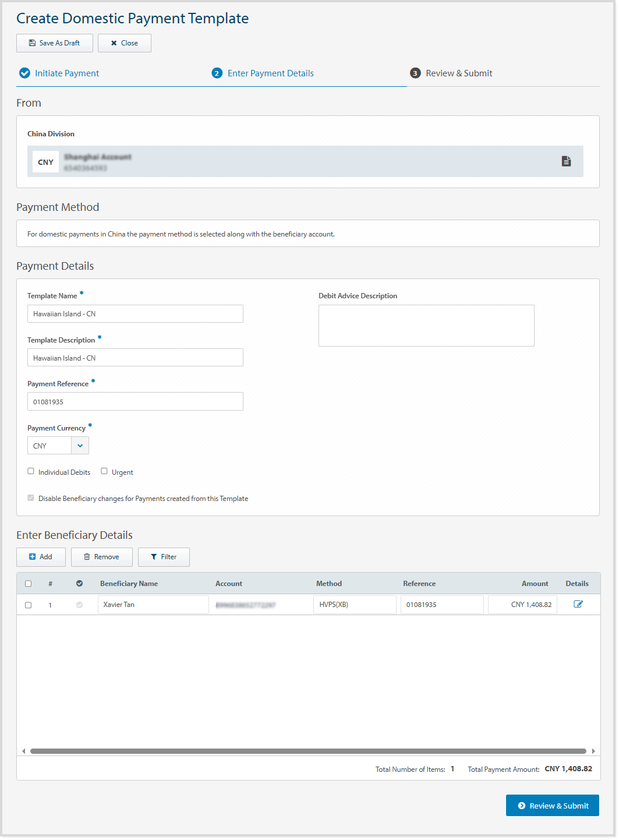Screen dimensions: 619x840
Task: Click the table's horizontal scrollbar
Action: 309,751
